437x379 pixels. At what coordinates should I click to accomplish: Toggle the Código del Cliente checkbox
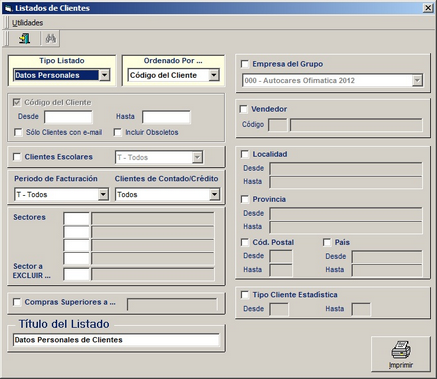tap(17, 102)
